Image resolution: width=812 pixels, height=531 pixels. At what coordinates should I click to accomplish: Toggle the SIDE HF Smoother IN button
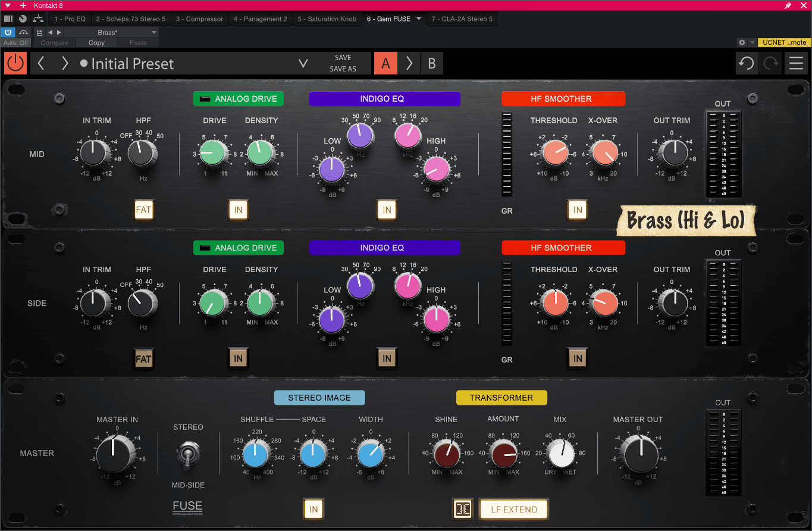click(x=577, y=358)
